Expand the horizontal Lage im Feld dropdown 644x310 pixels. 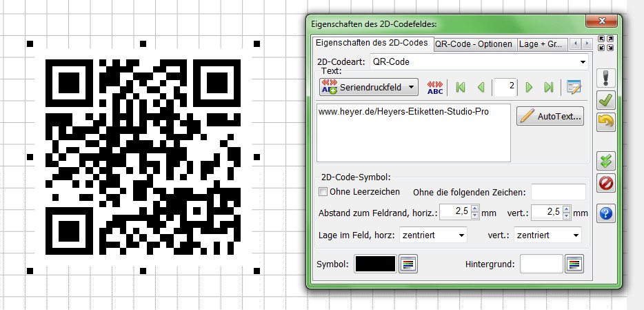[459, 235]
